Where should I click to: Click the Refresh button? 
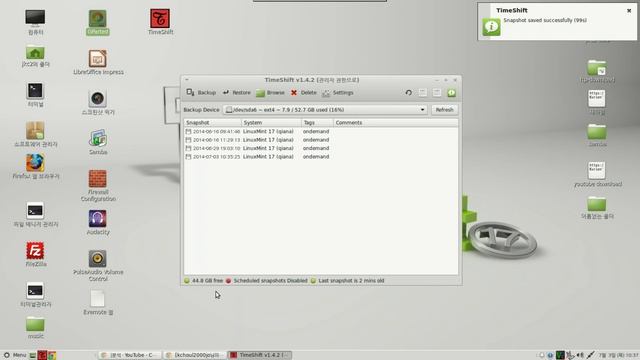(444, 109)
